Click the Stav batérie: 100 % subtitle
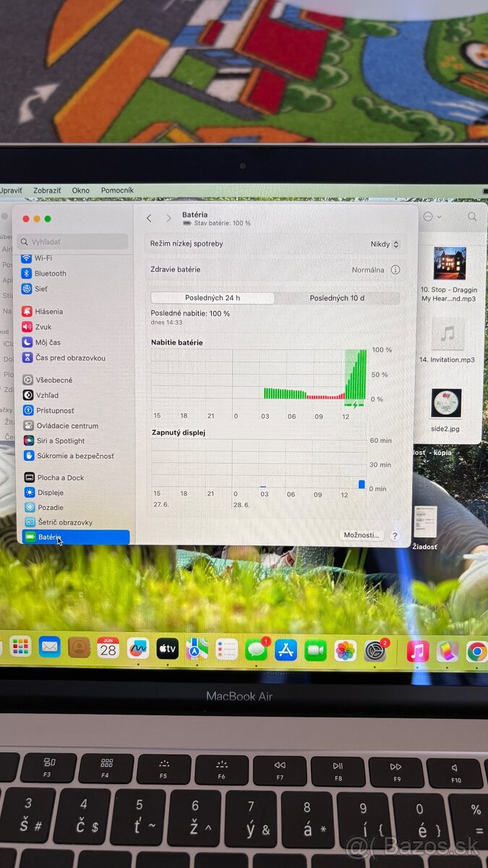Screen dimensions: 488x868 click(x=222, y=224)
